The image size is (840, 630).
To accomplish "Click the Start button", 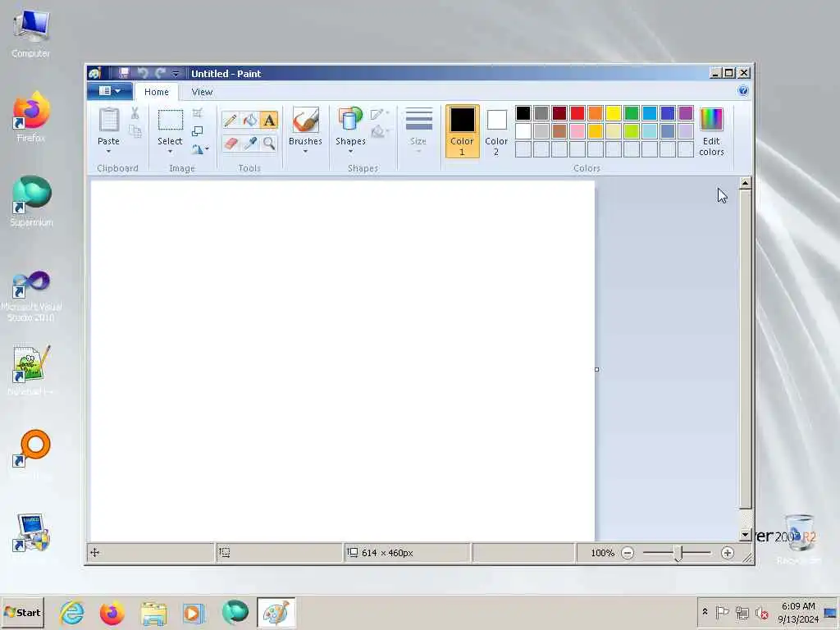I will (22, 612).
